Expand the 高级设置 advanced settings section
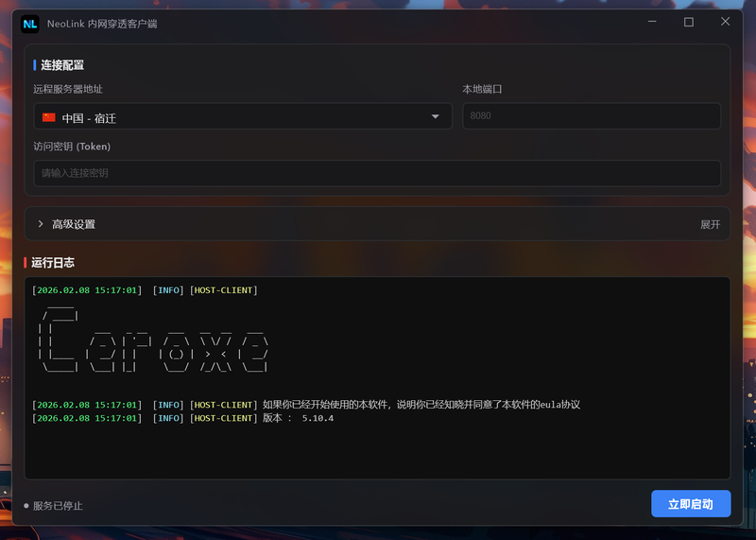This screenshot has width=756, height=540. tap(377, 224)
